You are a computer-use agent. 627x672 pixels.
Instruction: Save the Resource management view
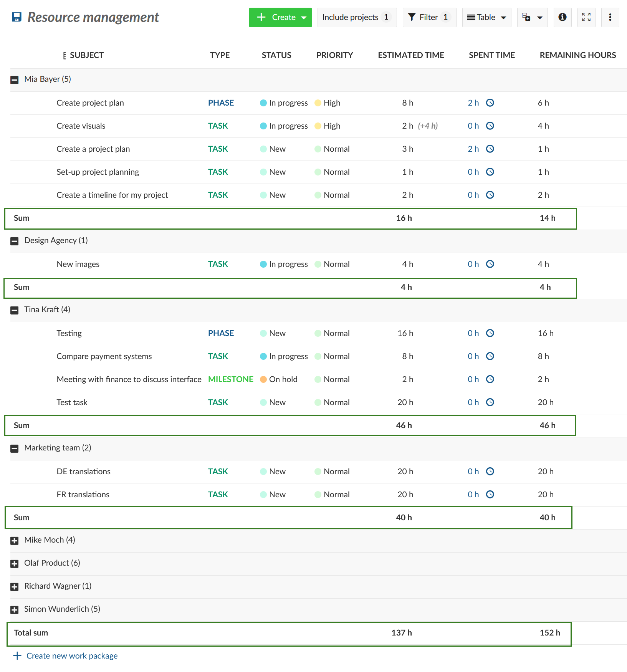click(17, 17)
